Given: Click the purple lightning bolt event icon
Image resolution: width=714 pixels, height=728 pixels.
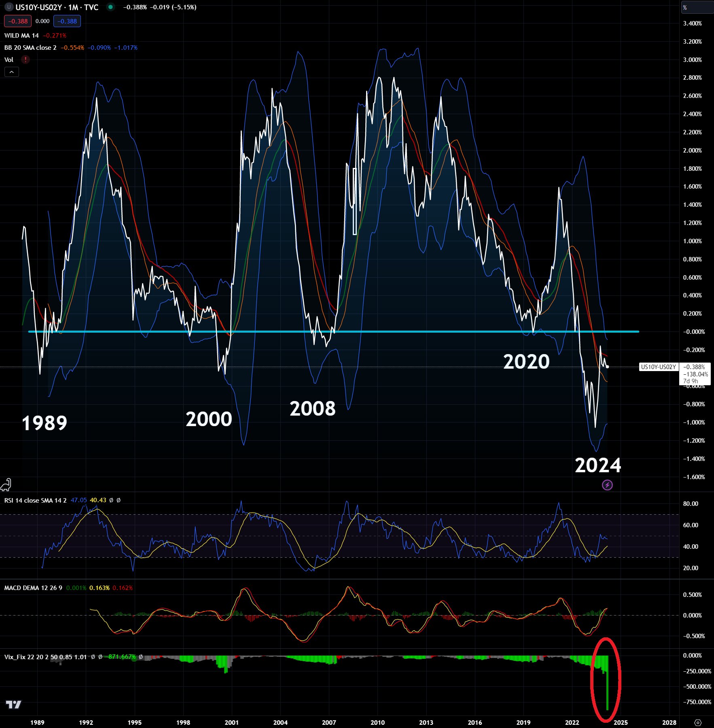Looking at the screenshot, I should coord(607,485).
